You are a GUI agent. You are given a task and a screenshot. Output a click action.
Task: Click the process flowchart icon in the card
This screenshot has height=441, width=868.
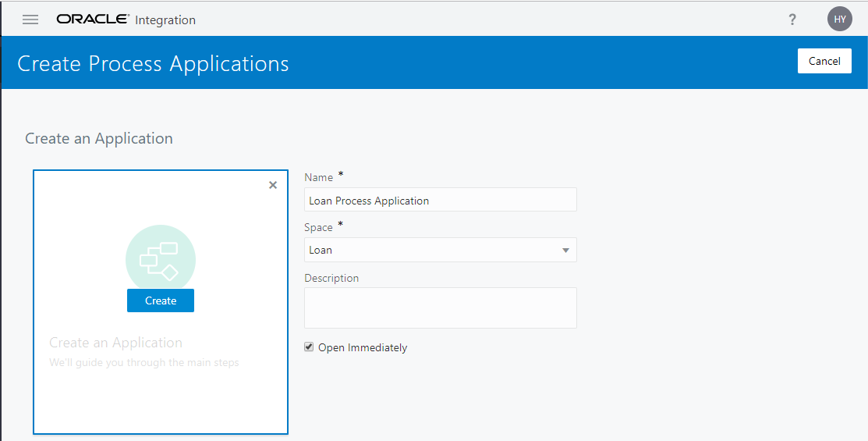(160, 259)
